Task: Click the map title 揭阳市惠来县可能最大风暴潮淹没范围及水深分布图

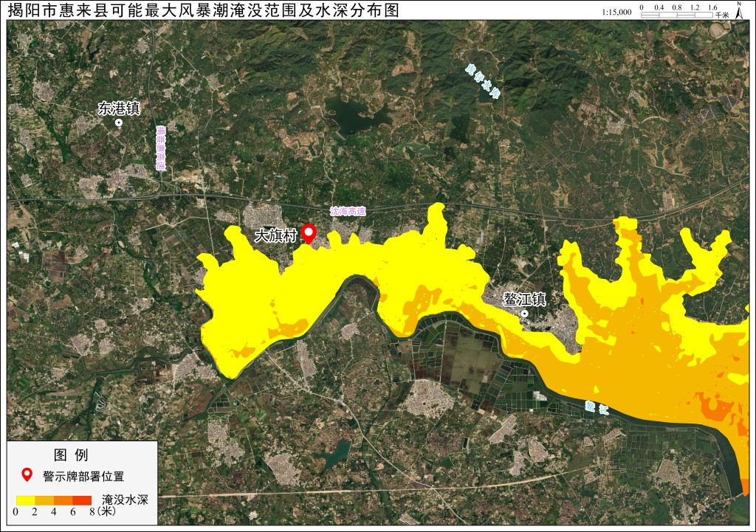Action: click(x=204, y=10)
